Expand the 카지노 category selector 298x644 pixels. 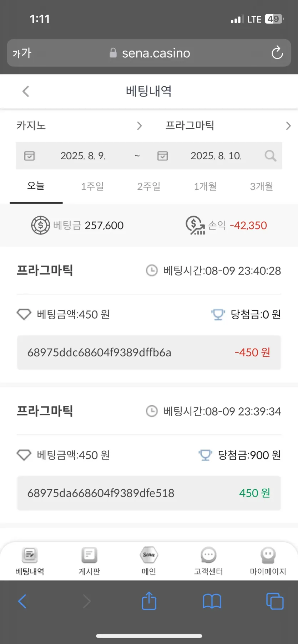click(79, 125)
